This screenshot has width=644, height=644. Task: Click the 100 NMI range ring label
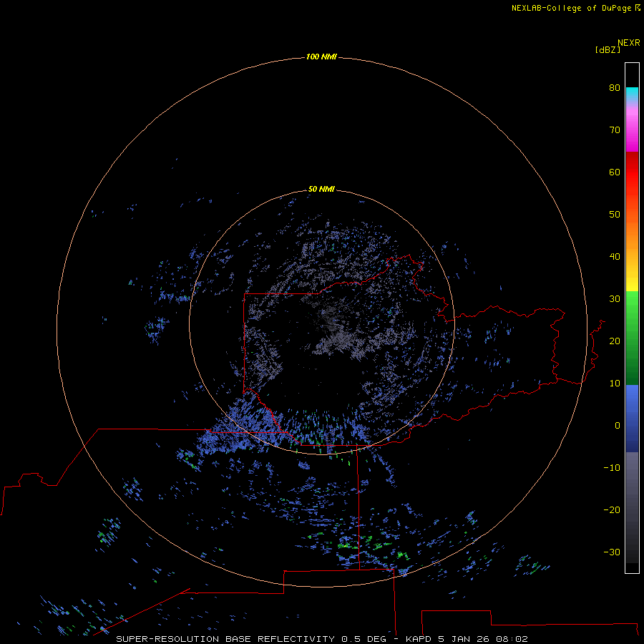[x=321, y=57]
